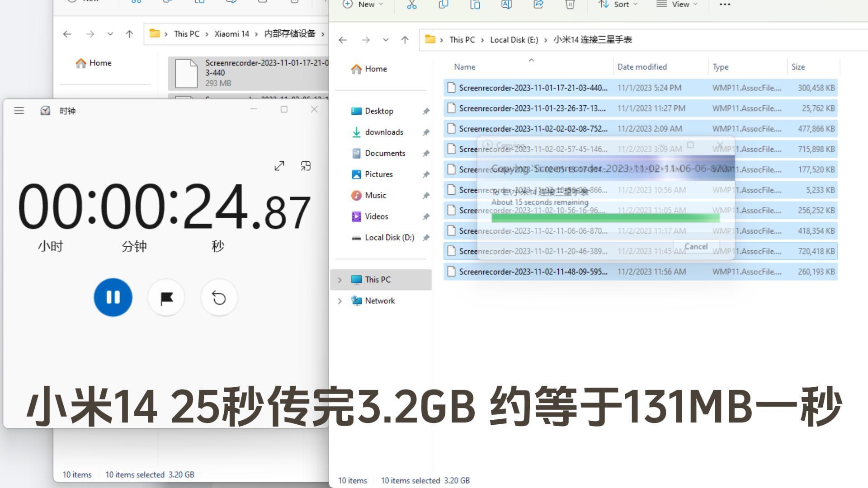Open Desktop in the Quick access list
868x488 pixels.
click(x=379, y=111)
